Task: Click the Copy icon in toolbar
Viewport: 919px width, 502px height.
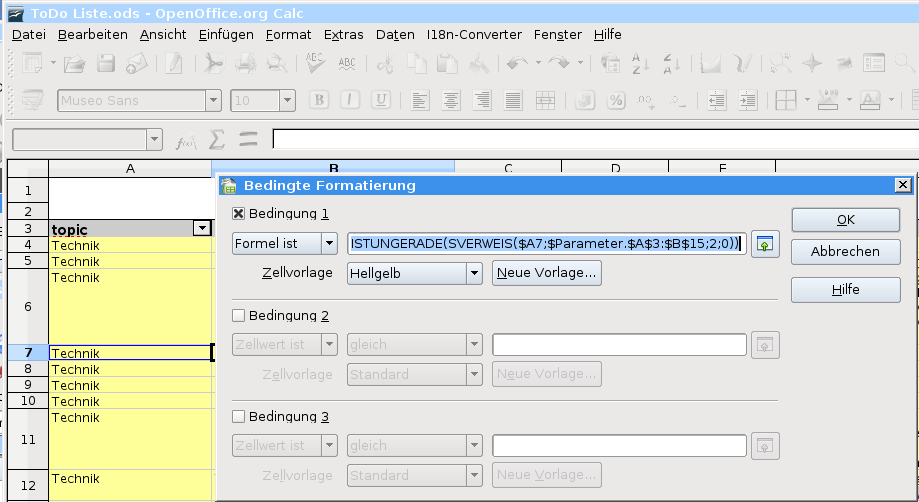Action: (417, 63)
